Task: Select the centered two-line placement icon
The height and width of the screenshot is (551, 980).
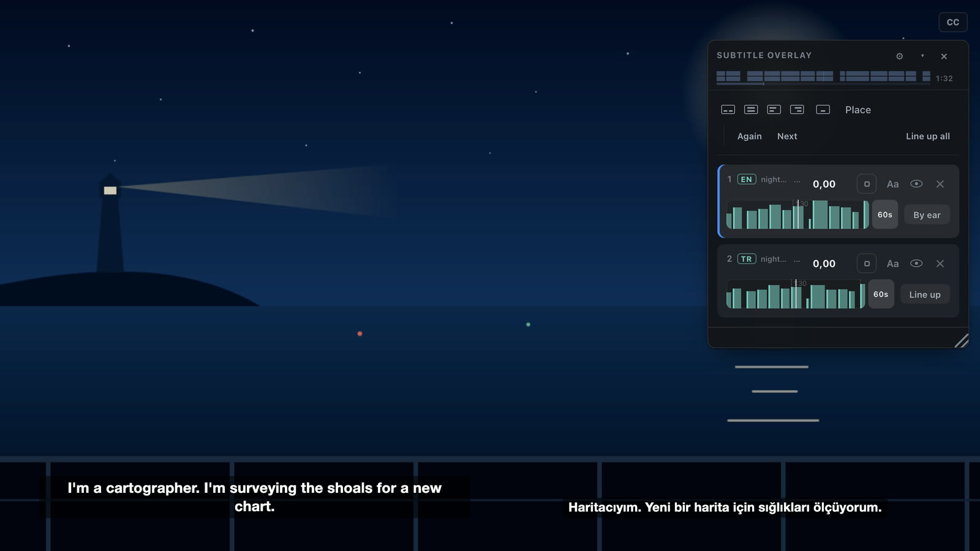Action: (751, 110)
